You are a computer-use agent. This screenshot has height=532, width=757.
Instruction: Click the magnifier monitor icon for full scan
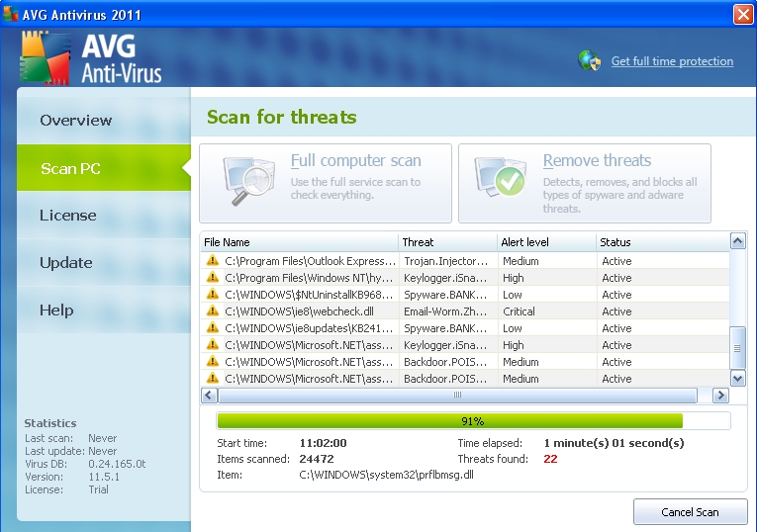click(x=248, y=181)
